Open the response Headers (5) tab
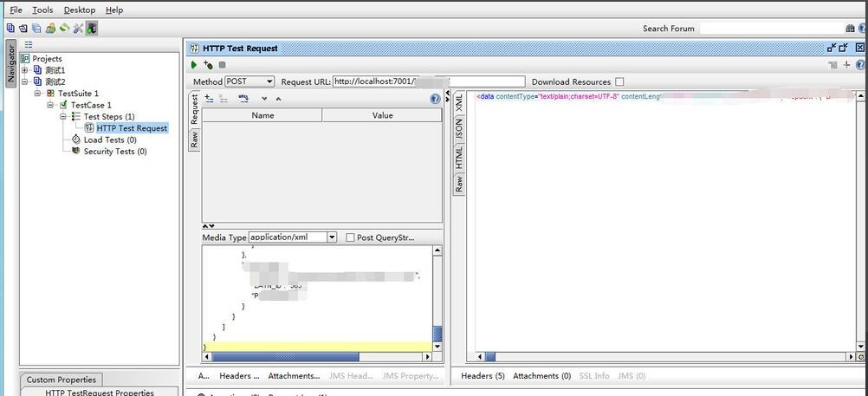The width and height of the screenshot is (868, 396). pos(483,376)
